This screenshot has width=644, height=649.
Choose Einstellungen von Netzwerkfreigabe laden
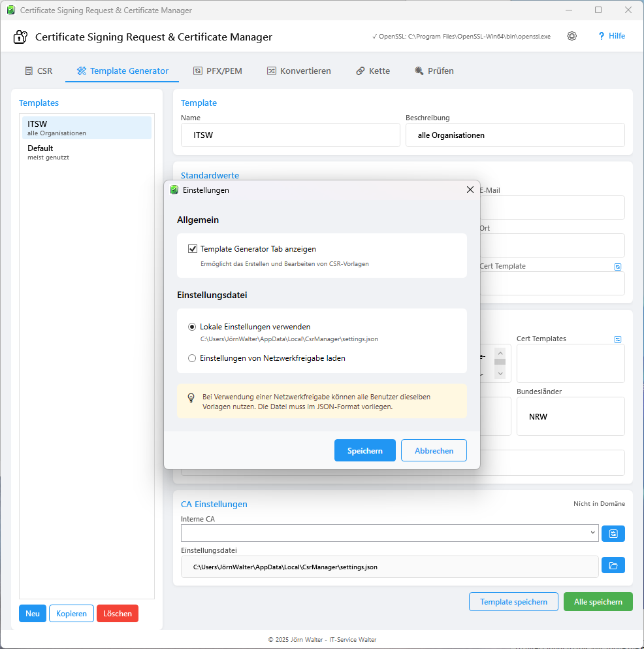tap(191, 358)
